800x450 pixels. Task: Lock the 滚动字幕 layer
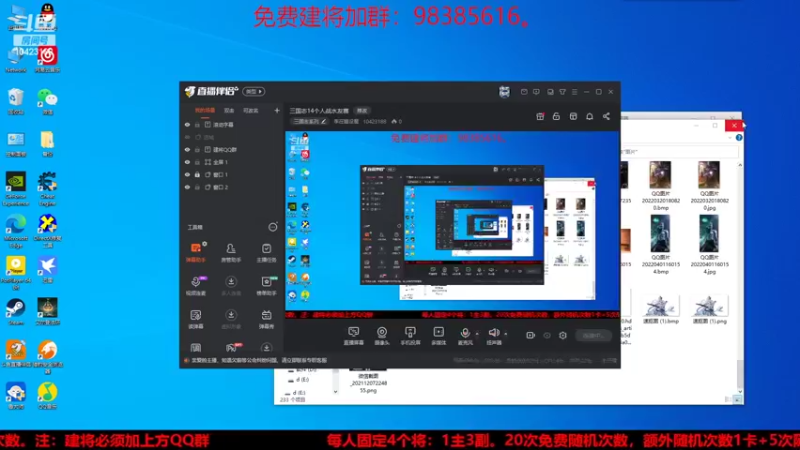[x=197, y=124]
